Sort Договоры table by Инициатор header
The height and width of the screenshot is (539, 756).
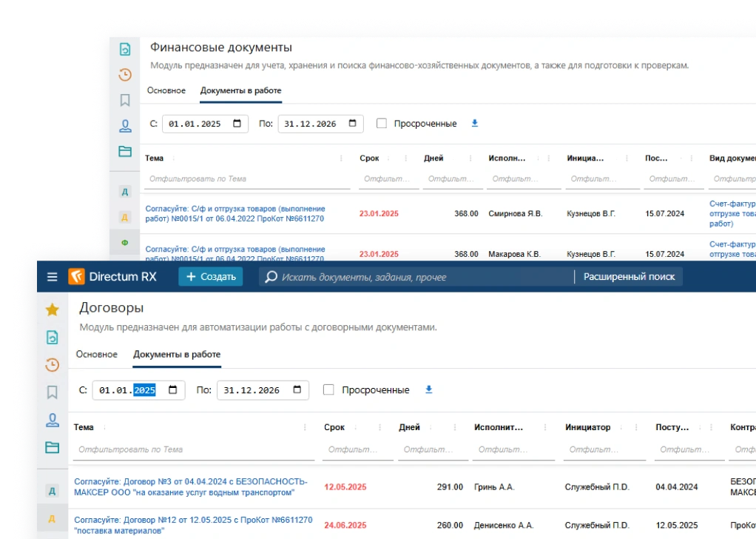(588, 427)
